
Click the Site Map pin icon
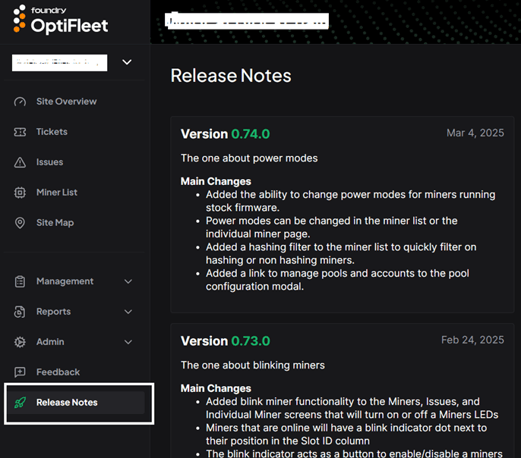(x=20, y=223)
